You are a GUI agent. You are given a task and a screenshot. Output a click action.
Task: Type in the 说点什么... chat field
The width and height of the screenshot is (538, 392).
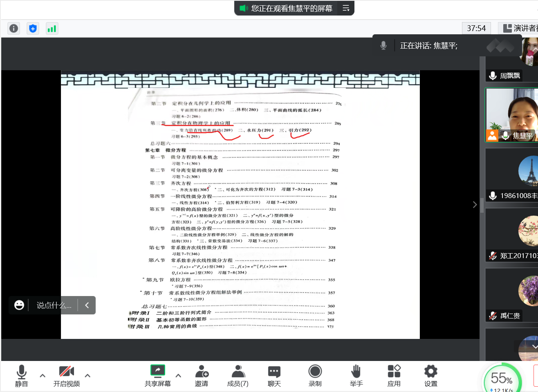54,305
